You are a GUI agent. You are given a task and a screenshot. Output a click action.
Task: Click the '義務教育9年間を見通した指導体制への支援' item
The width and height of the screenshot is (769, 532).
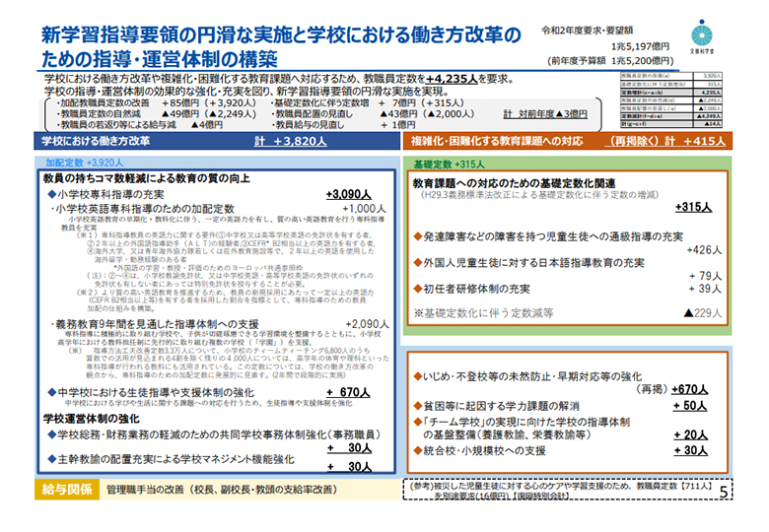[155, 324]
